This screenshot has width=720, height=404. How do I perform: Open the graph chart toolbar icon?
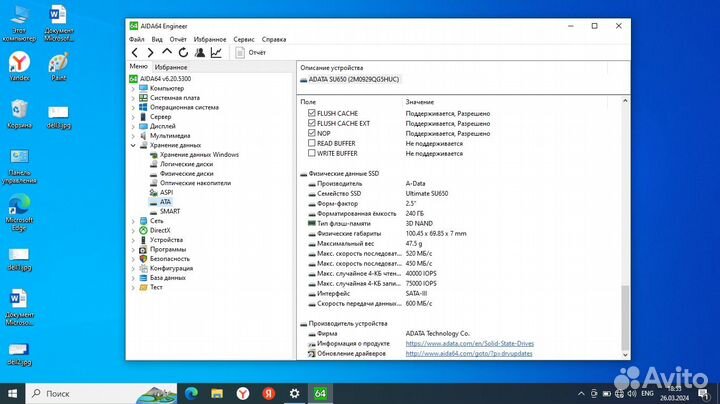(x=216, y=53)
